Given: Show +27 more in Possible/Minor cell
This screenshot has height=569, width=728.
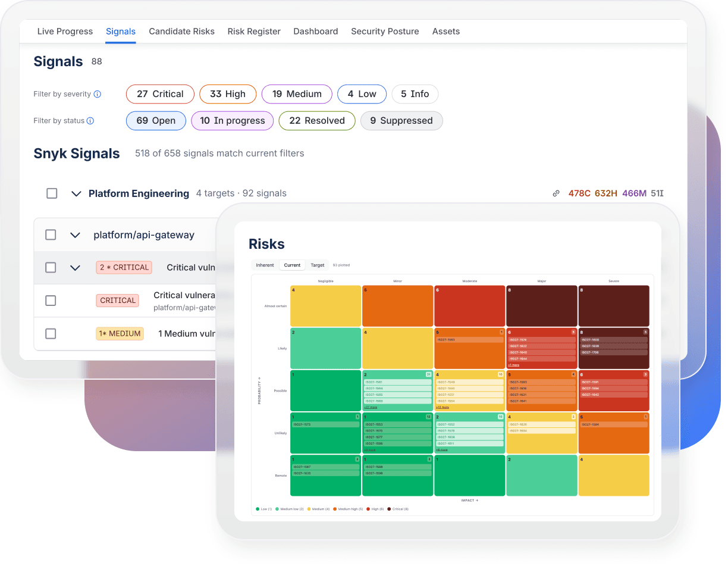Looking at the screenshot, I should pos(370,407).
